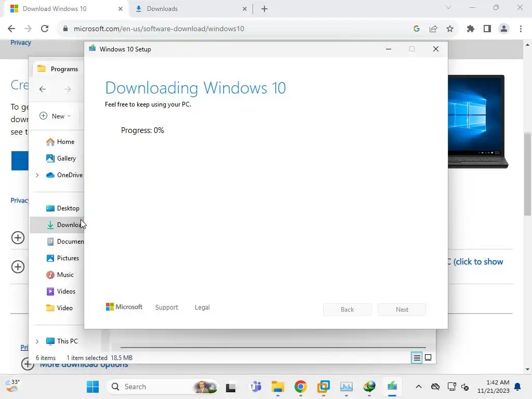The height and width of the screenshot is (399, 532).
Task: Open Chrome from taskbar
Action: point(301,387)
